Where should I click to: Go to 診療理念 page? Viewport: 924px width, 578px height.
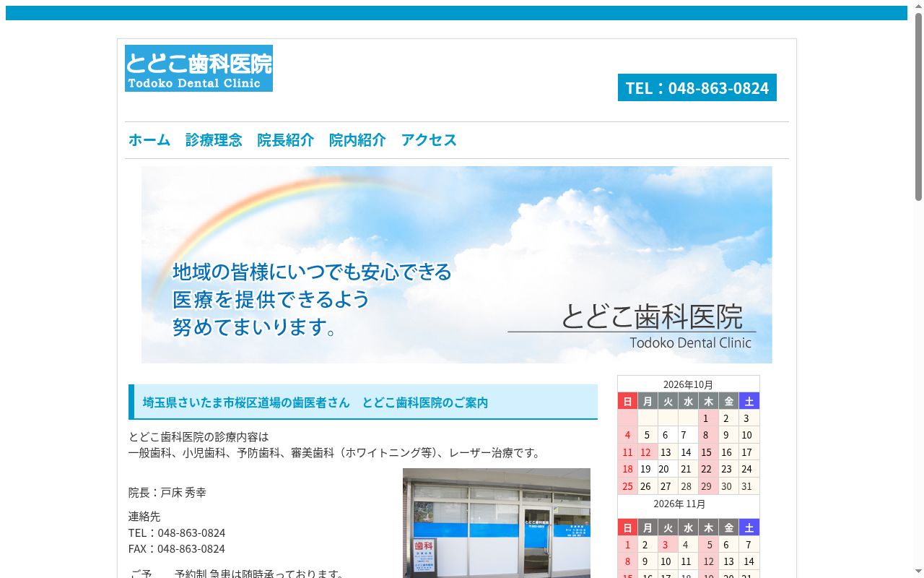click(x=214, y=139)
